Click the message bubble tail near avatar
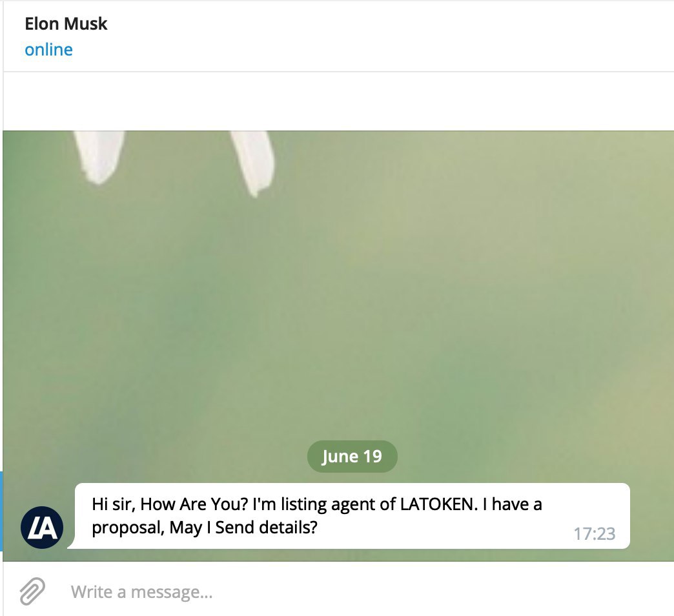The width and height of the screenshot is (674, 616). coord(72,544)
